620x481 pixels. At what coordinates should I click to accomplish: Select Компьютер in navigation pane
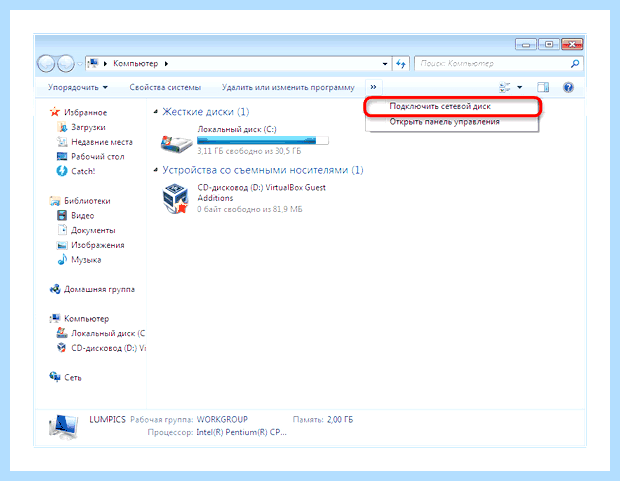coord(86,319)
